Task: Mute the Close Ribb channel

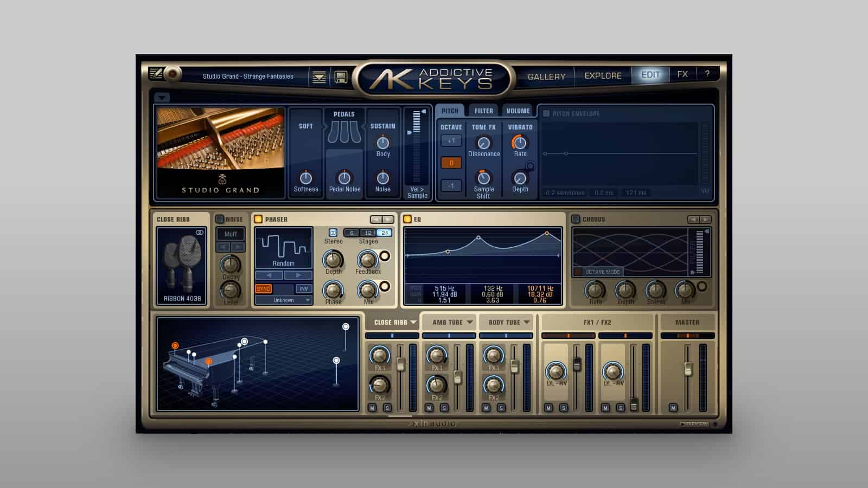Action: pos(372,408)
